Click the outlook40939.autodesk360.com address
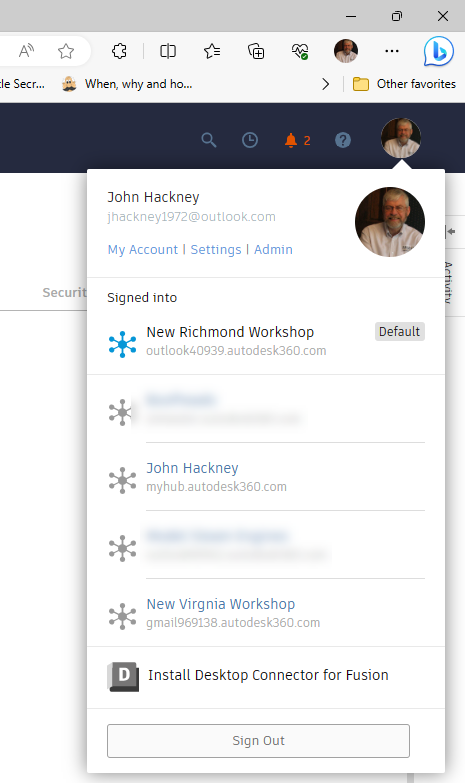Viewport: 465px width, 783px height. tap(236, 351)
